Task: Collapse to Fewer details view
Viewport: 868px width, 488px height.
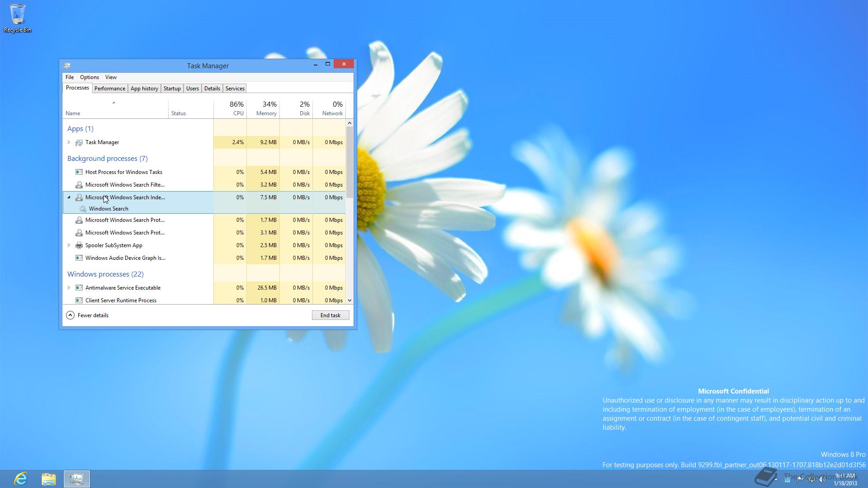Action: pos(87,315)
